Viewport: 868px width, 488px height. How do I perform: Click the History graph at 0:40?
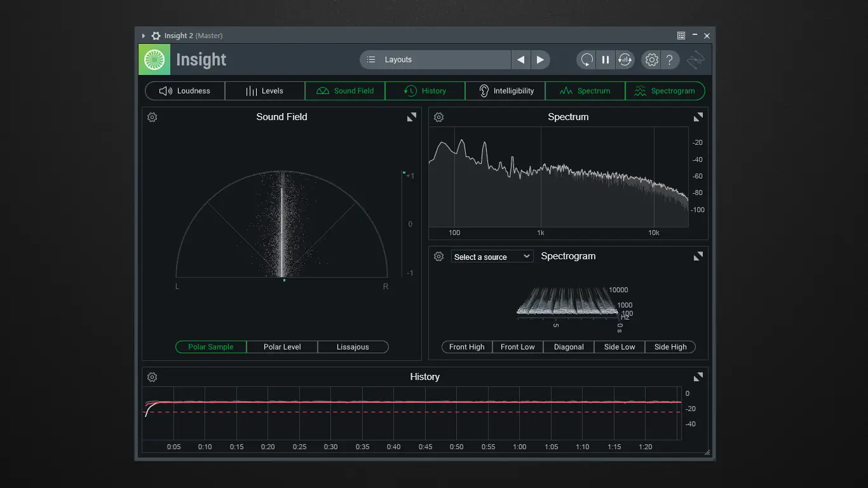394,413
